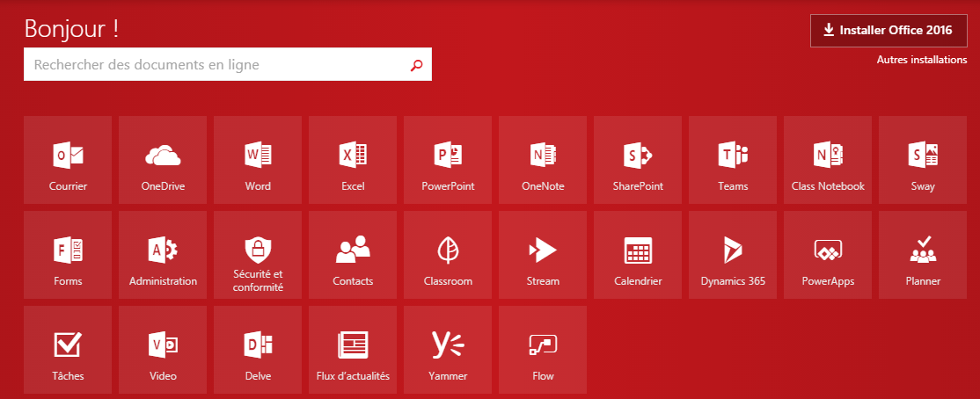Click the magnifier search icon
This screenshot has width=980, height=399.
[416, 65]
